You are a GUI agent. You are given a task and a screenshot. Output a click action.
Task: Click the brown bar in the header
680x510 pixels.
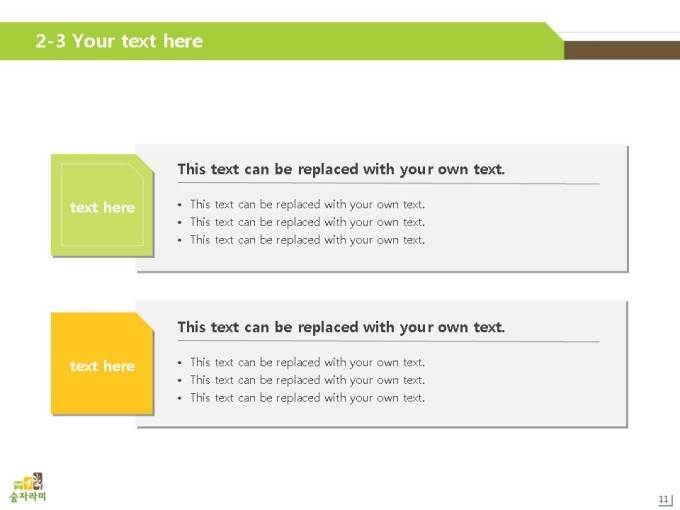(622, 50)
